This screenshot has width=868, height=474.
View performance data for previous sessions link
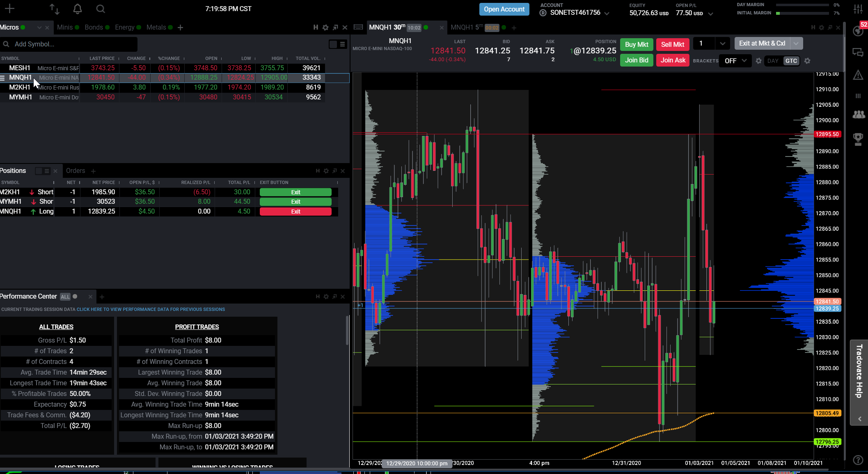pos(151,309)
